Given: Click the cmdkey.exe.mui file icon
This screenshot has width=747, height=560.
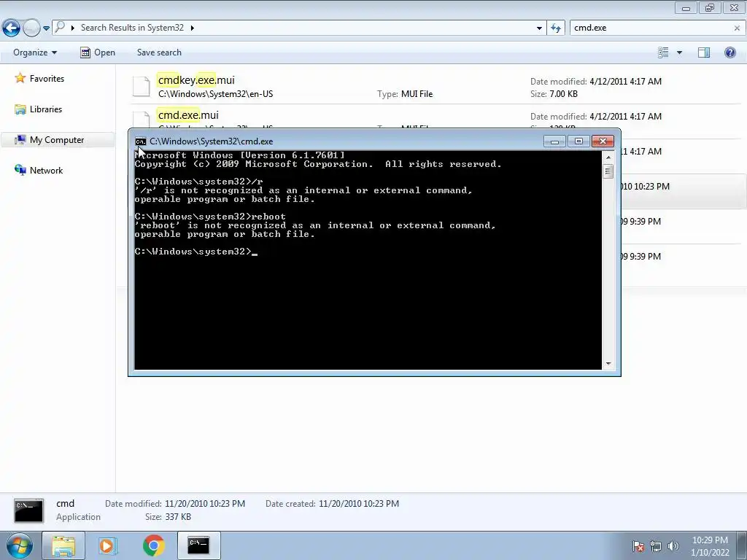Looking at the screenshot, I should [142, 87].
